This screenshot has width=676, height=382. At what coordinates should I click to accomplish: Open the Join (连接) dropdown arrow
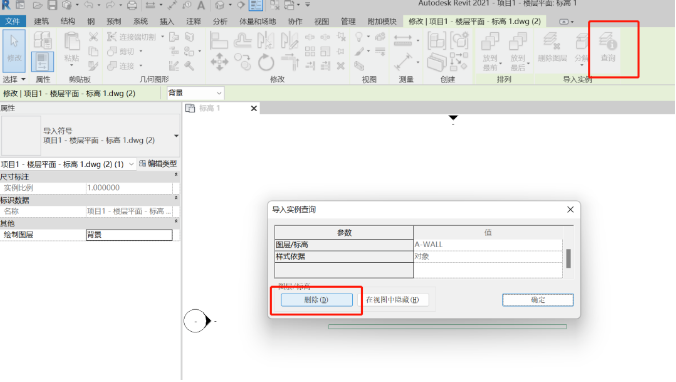[141, 66]
